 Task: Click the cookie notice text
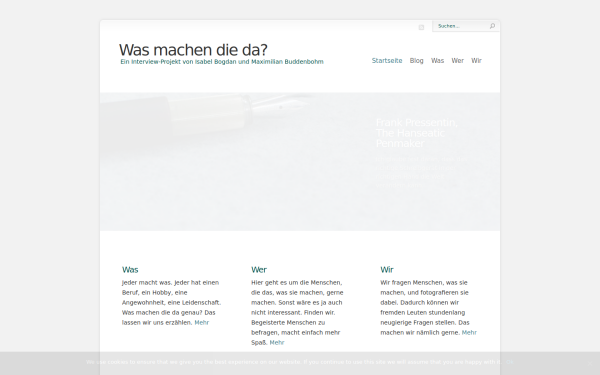click(x=294, y=362)
